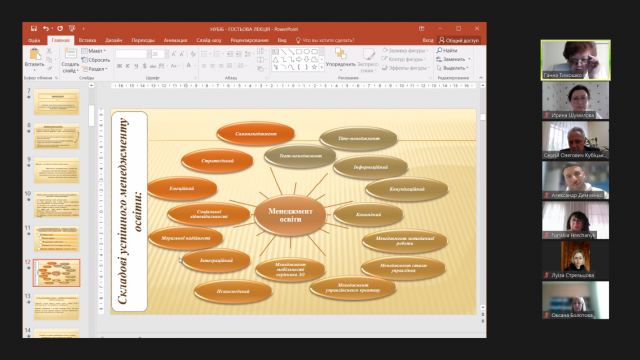Screen dimensions: 640x360
Task: Open the Вид tab
Action: click(x=282, y=40)
